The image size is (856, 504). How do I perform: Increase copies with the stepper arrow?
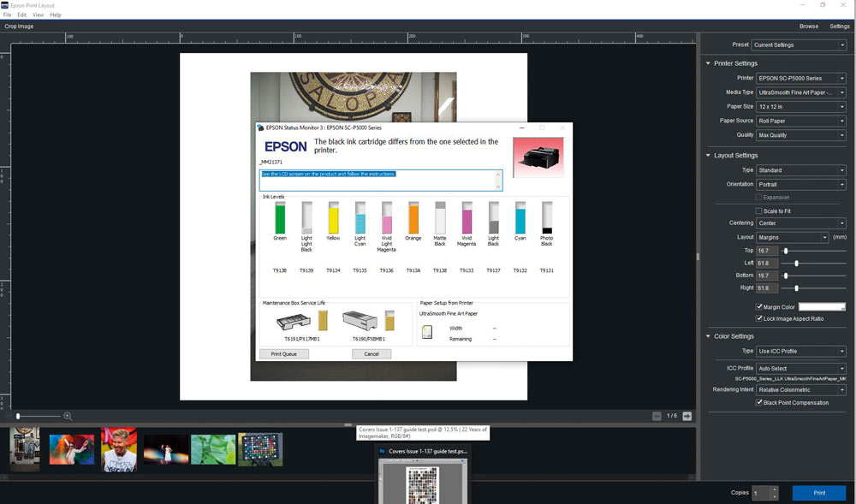click(774, 489)
